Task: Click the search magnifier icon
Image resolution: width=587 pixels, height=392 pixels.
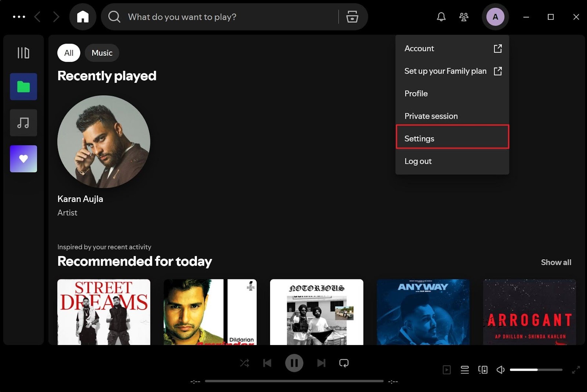Action: 114,17
